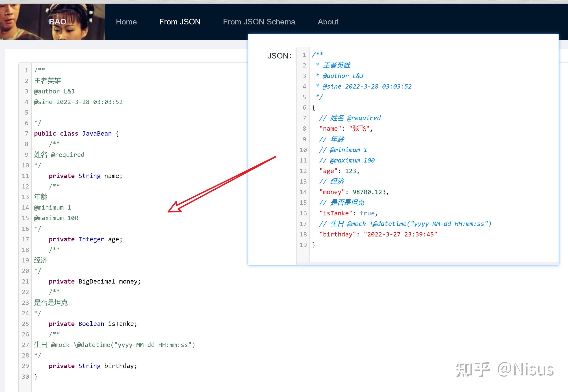The width and height of the screenshot is (568, 392).
Task: Click line number 7 in Java output gutter
Action: pyautogui.click(x=26, y=134)
